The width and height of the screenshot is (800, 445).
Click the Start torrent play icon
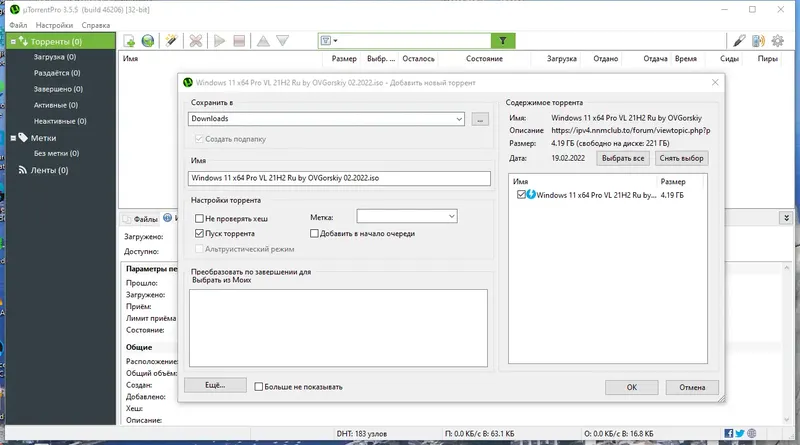[x=219, y=41]
